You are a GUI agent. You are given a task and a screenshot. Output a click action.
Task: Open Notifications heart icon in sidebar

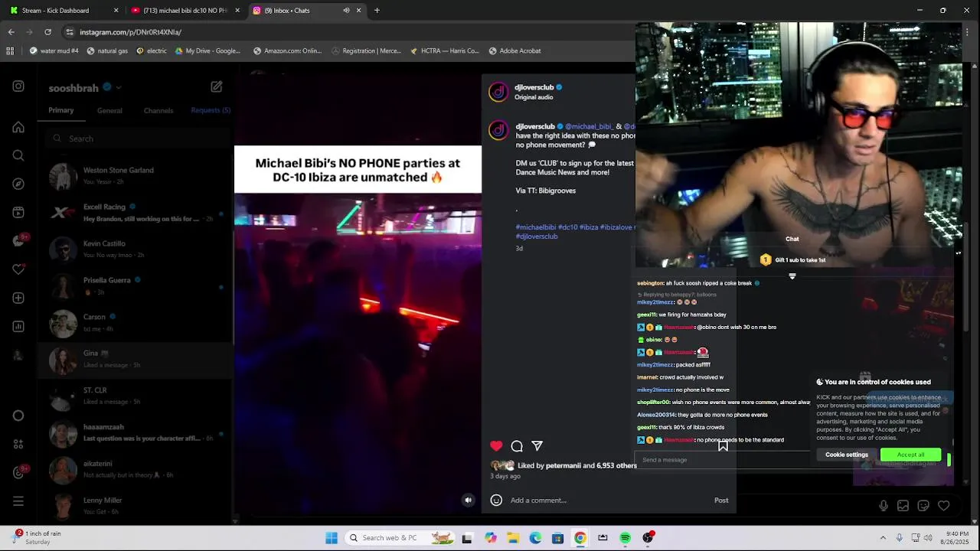tap(18, 269)
